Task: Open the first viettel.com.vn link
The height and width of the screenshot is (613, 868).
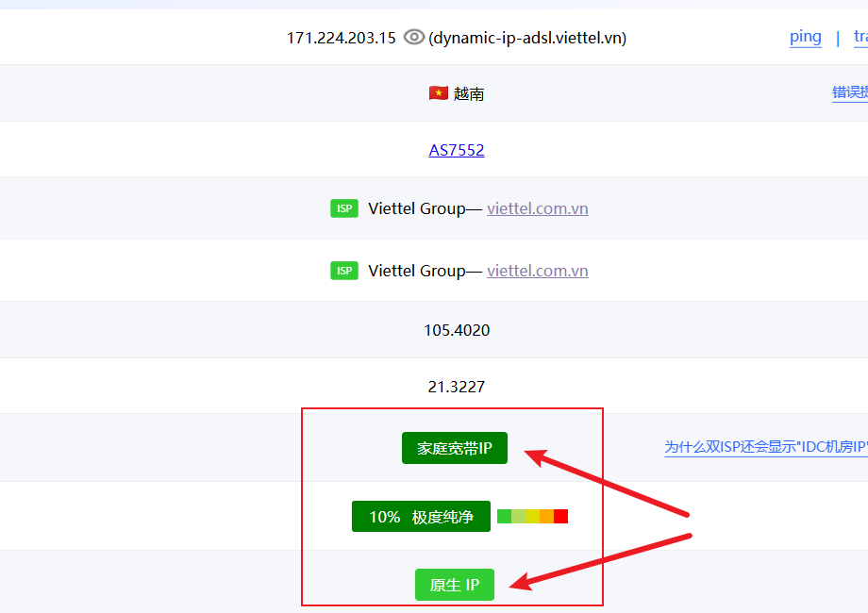Action: coord(537,208)
